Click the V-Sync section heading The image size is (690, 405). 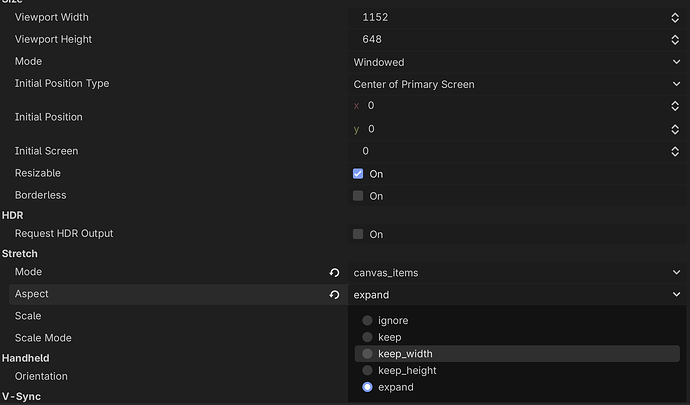click(21, 396)
